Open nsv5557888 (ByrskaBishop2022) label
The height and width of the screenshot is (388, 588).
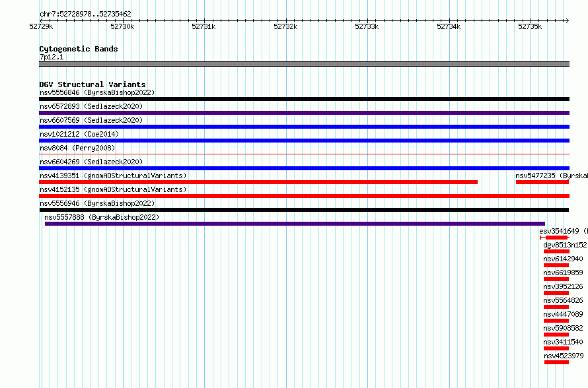click(102, 217)
